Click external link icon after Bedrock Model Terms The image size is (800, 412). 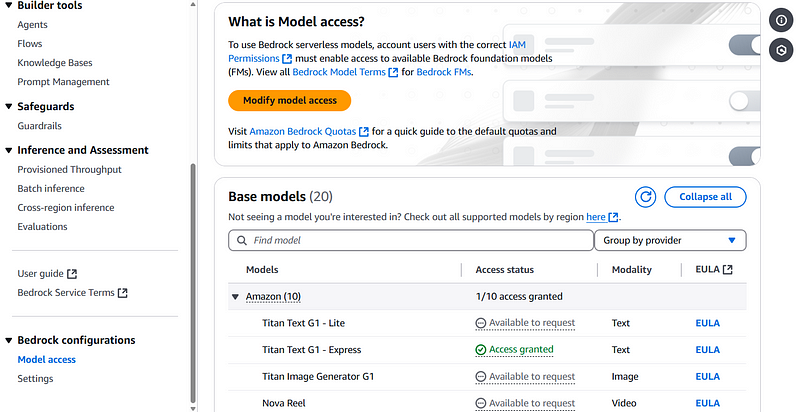pos(393,72)
